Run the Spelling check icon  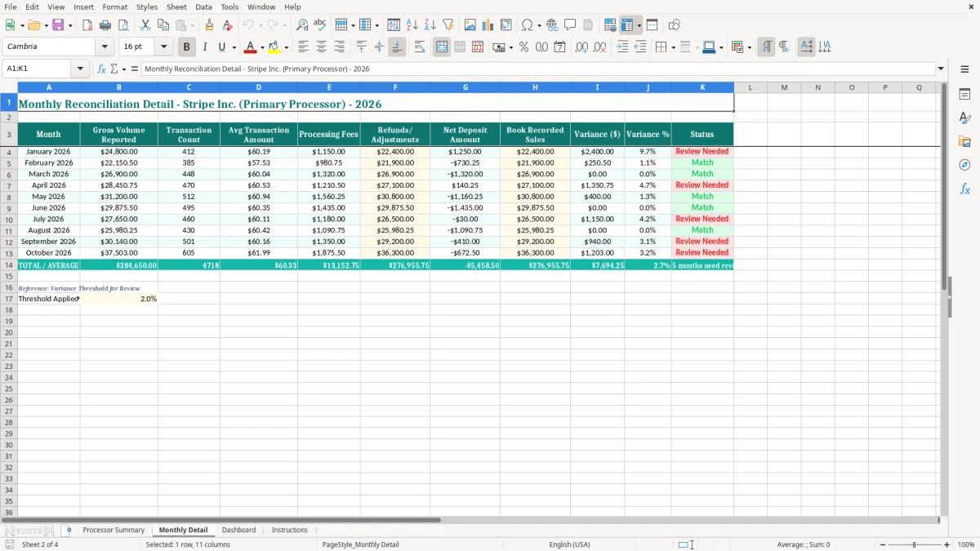tap(320, 25)
